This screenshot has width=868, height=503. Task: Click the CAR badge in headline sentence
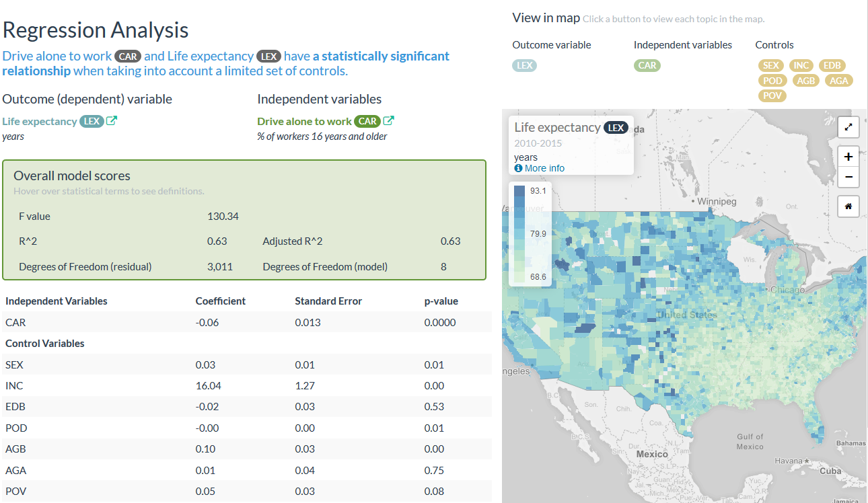click(x=128, y=56)
